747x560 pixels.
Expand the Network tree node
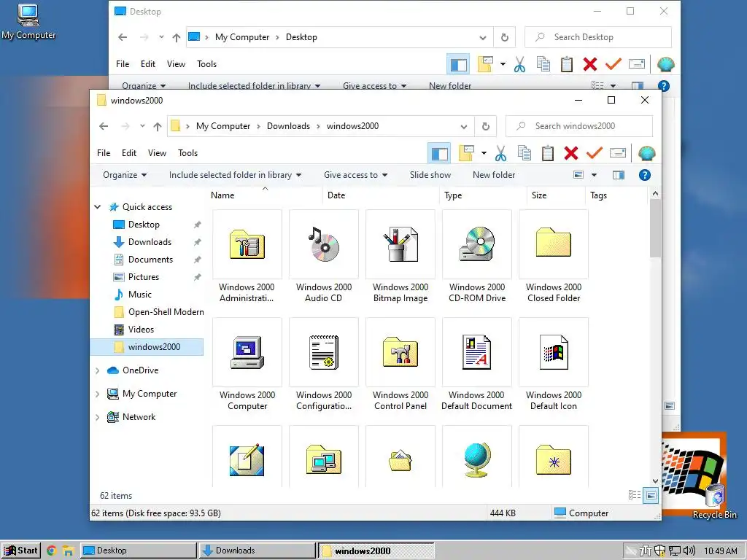coord(97,417)
